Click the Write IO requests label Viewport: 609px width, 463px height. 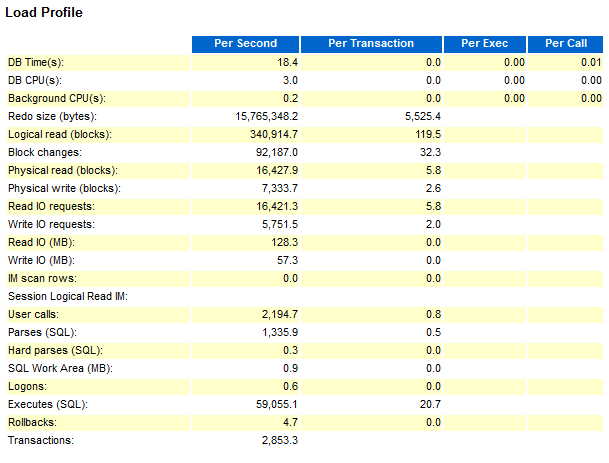coord(51,225)
